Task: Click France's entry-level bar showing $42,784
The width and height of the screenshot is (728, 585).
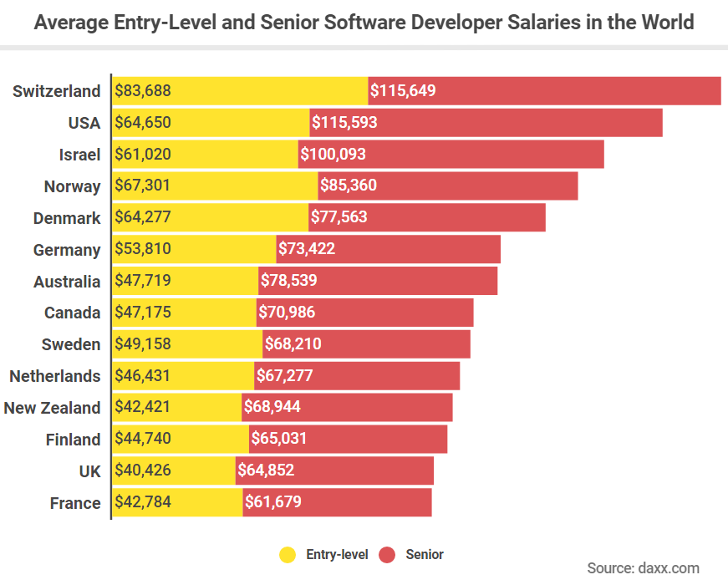Action: (x=177, y=502)
